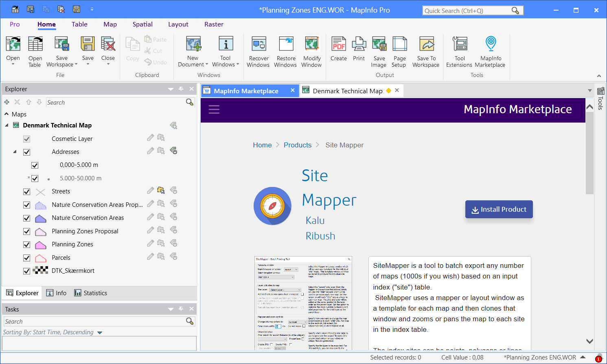This screenshot has width=607, height=364.
Task: Open the Marketplace hamburger menu
Action: pyautogui.click(x=214, y=109)
